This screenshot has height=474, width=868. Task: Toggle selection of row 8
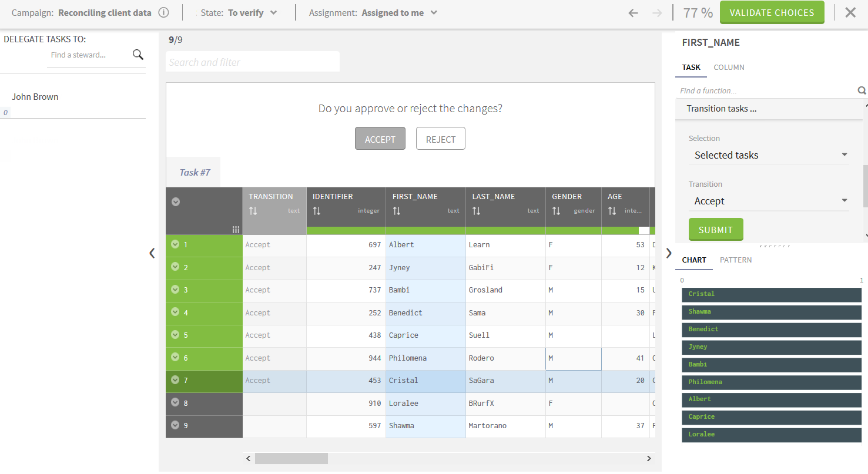point(175,403)
